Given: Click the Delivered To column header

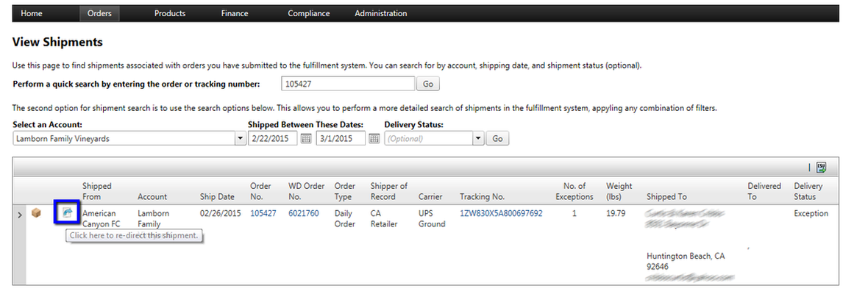Looking at the screenshot, I should click(764, 191).
